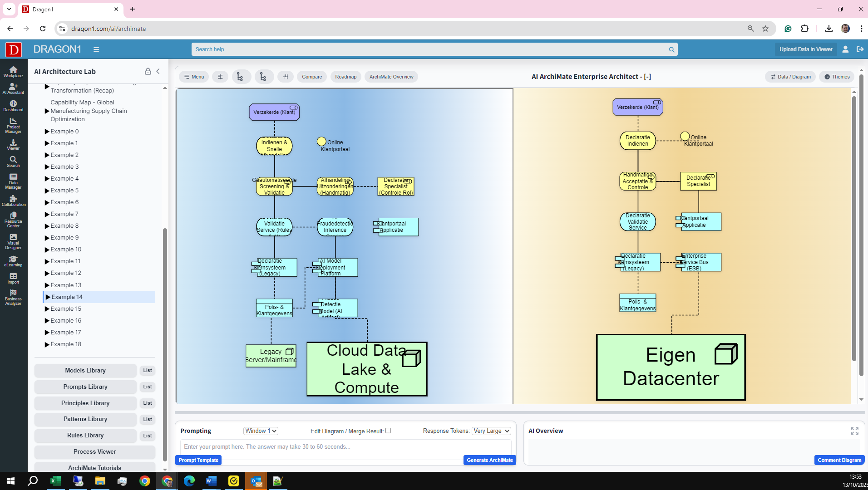This screenshot has height=490, width=868.
Task: Click the prompt text input field
Action: (x=345, y=447)
